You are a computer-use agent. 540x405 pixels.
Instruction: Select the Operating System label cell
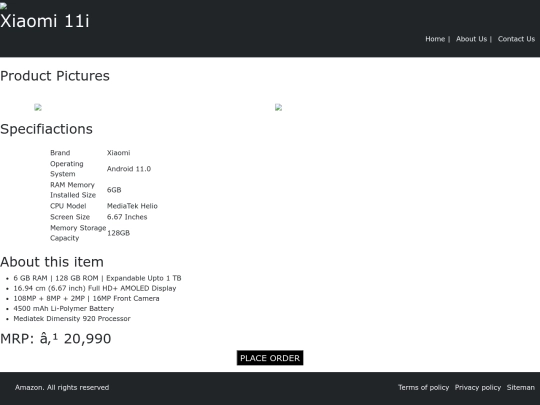(67, 169)
